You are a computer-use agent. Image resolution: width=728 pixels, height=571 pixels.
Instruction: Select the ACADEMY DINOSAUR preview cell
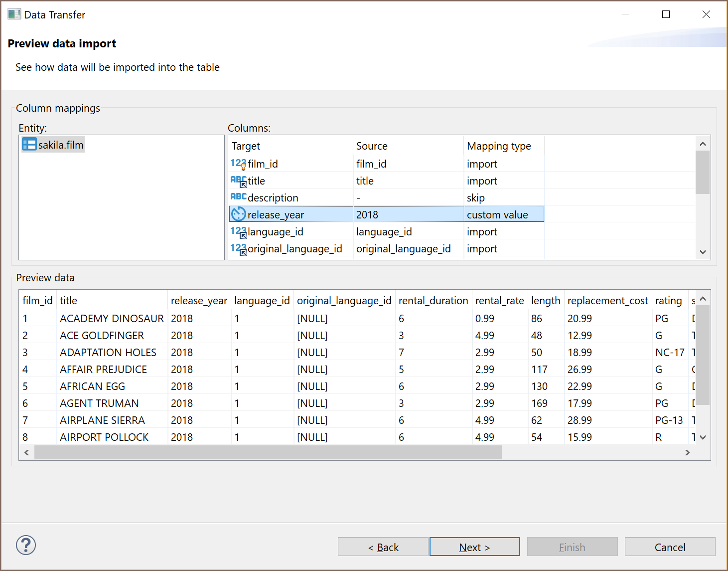[x=112, y=319]
